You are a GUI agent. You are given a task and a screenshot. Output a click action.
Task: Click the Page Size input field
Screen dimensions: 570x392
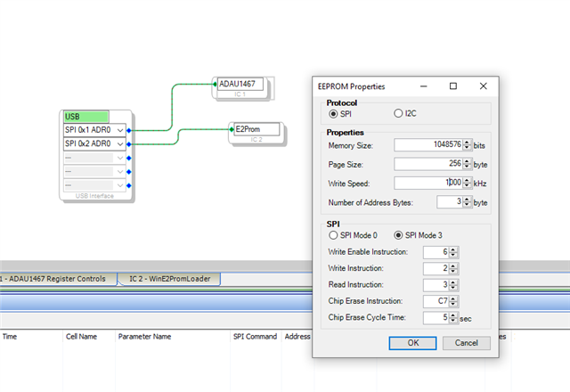(x=428, y=164)
